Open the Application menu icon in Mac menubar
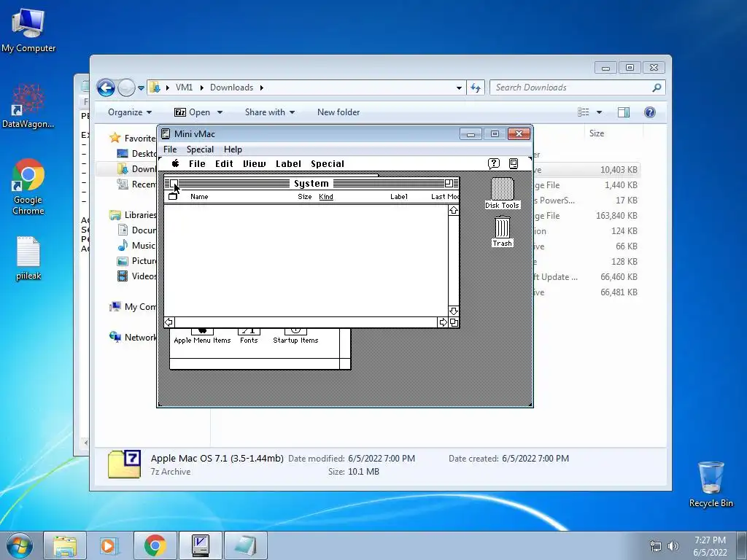 point(513,163)
